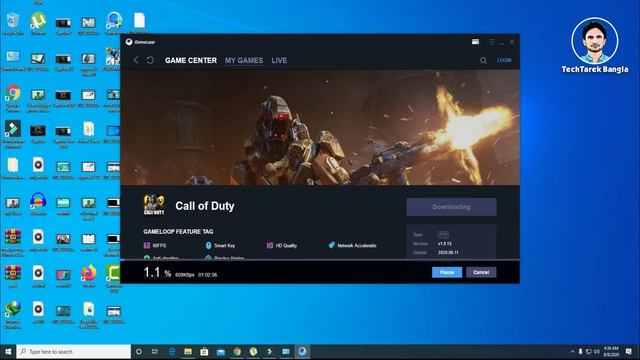The image size is (640, 360).
Task: Open the Wondershare Filmora desktop shortcut
Action: [x=13, y=135]
